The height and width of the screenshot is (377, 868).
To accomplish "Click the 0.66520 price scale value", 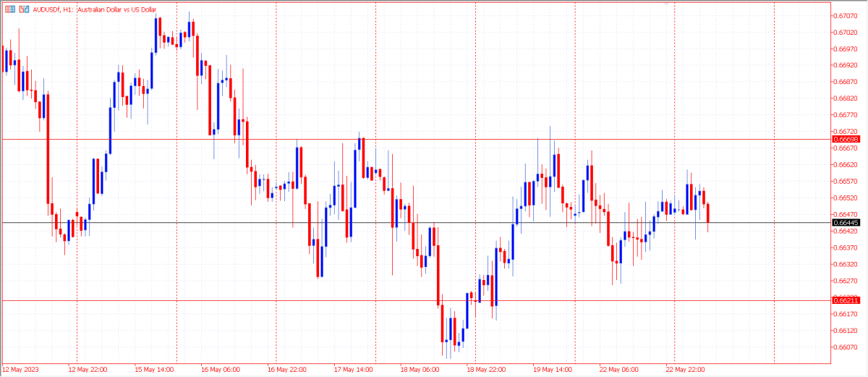I will (846, 198).
